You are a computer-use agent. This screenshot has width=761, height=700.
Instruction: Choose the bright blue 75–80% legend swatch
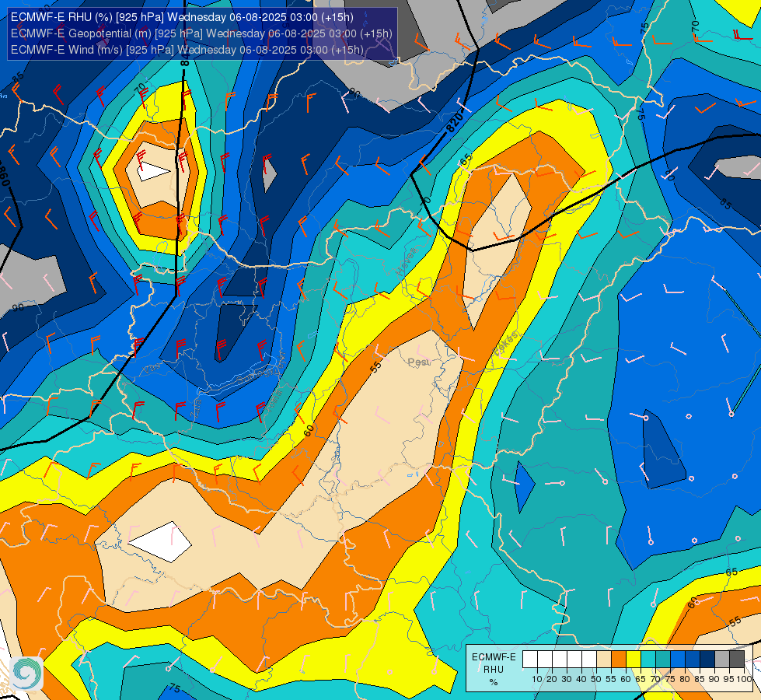(x=678, y=659)
